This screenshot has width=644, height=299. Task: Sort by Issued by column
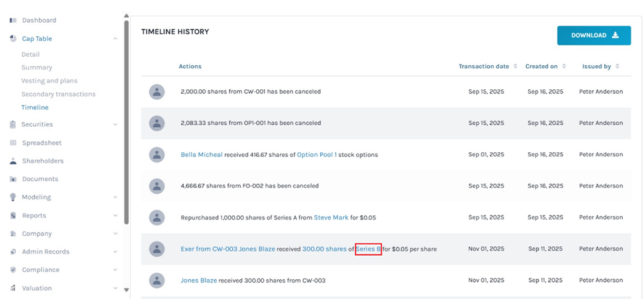click(x=600, y=67)
